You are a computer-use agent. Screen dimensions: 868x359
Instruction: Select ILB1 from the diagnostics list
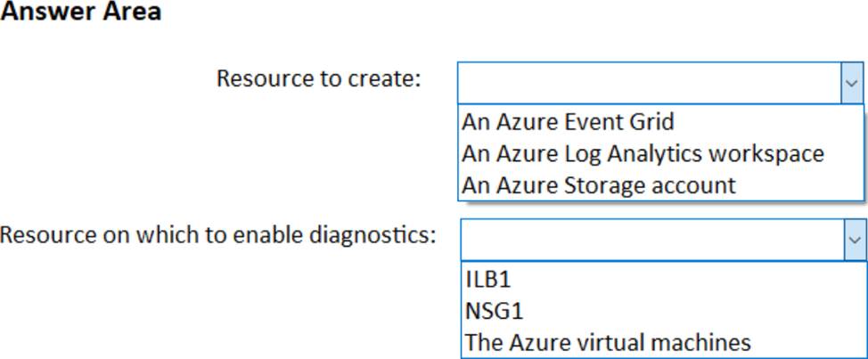point(487,279)
